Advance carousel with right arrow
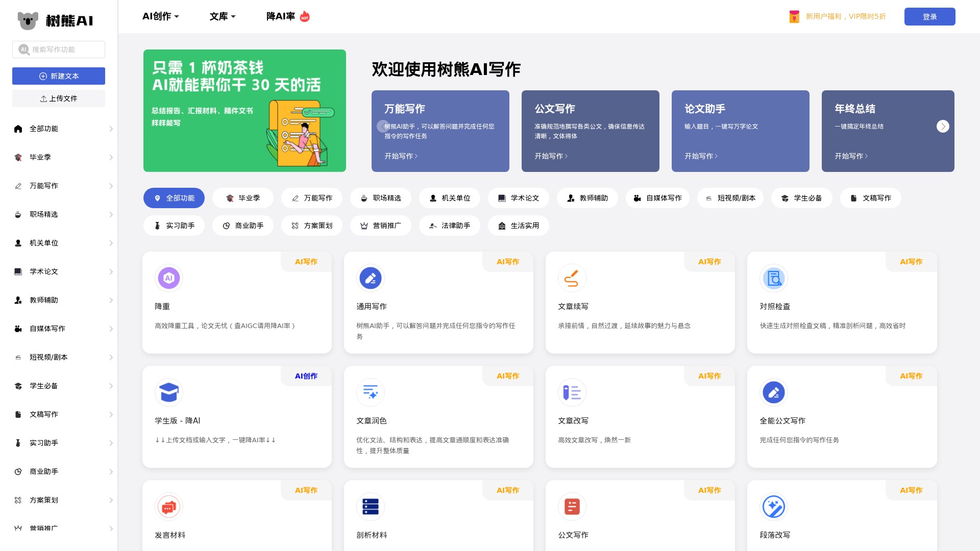The width and height of the screenshot is (980, 551). pos(943,127)
